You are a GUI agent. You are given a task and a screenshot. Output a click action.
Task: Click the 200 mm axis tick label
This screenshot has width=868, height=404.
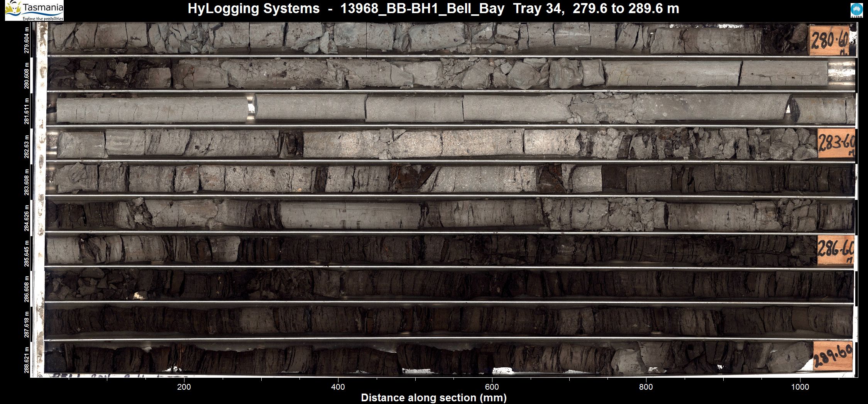[x=184, y=387]
